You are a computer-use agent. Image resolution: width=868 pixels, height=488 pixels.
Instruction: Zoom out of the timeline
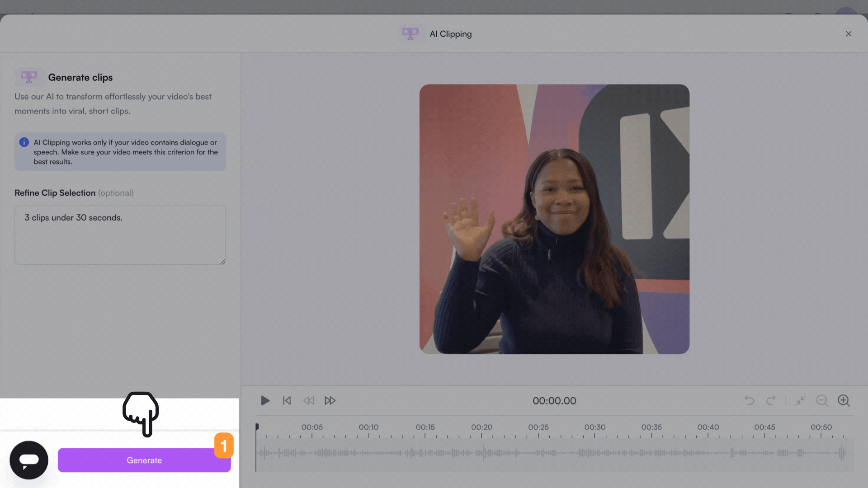click(822, 400)
